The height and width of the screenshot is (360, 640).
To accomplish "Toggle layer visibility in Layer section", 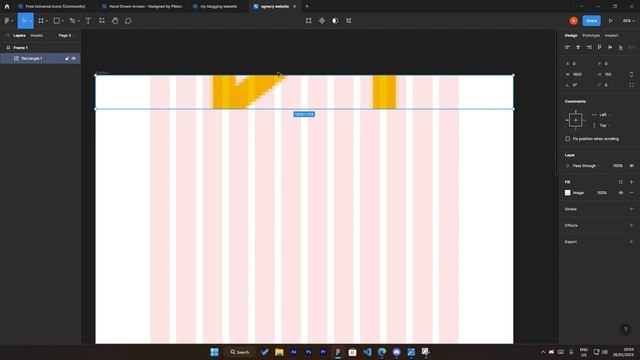I will pos(631,166).
